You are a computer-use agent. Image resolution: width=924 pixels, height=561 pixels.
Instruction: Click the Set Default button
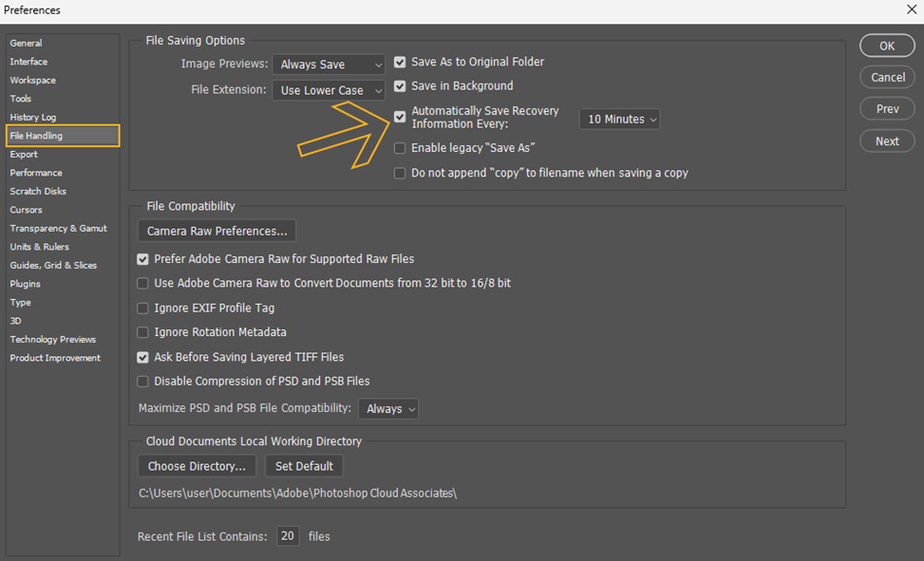coord(304,466)
